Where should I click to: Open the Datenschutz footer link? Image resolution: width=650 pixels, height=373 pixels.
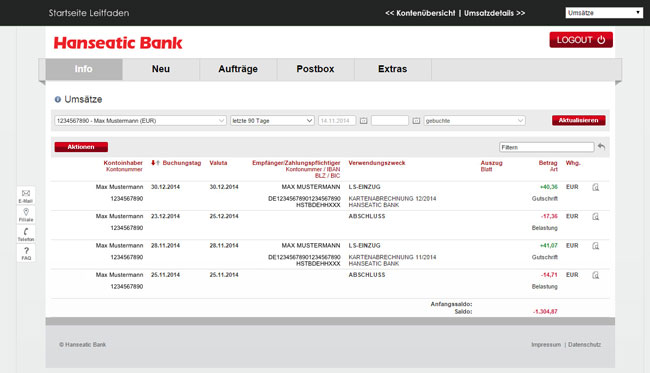coord(584,345)
